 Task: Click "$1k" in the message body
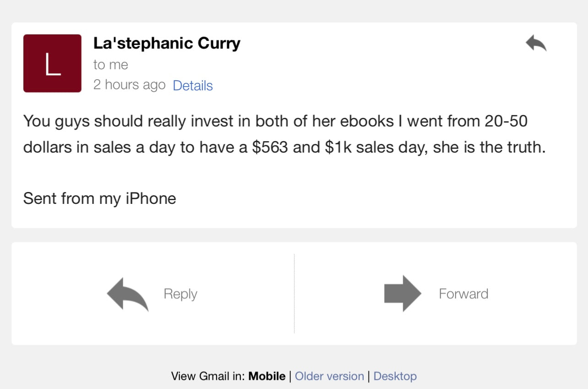tap(338, 148)
